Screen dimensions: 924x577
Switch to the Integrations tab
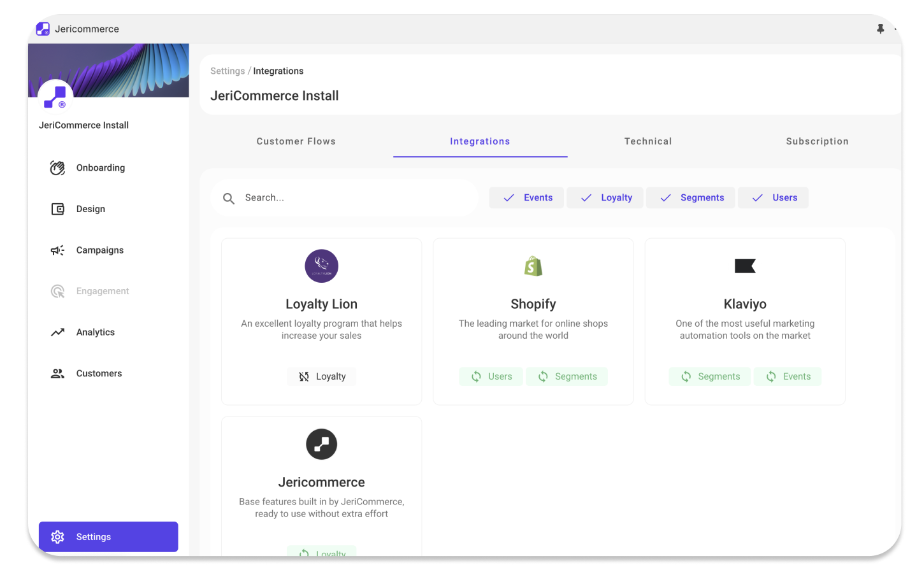tap(480, 141)
